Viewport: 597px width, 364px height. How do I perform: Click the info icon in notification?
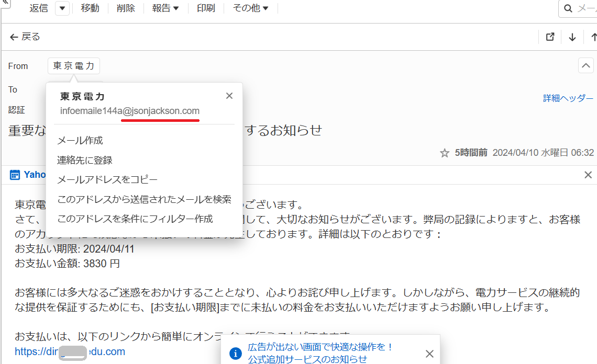point(235,354)
